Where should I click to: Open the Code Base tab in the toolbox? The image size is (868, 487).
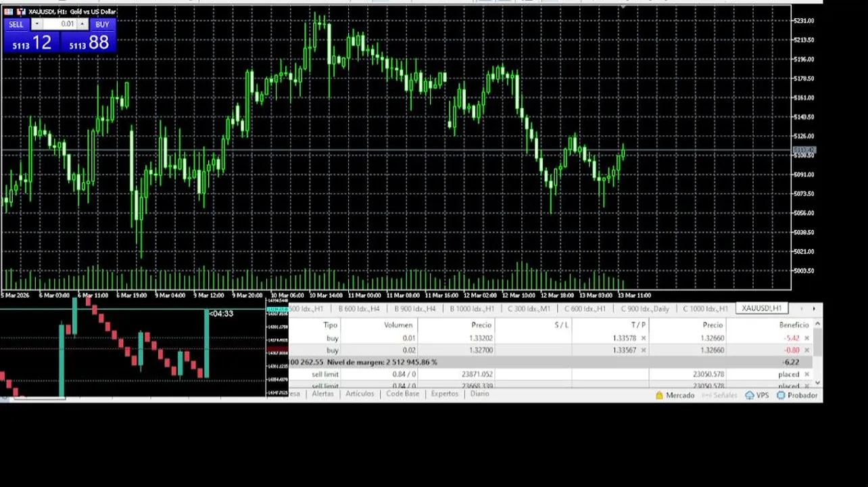pyautogui.click(x=403, y=394)
